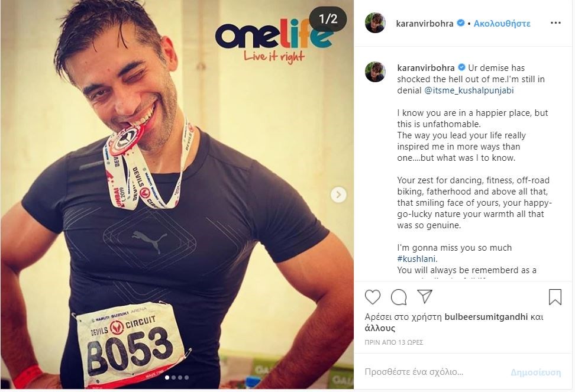Screen dimensions: 575x392
Task: Open post timestamp ΠΡΙΝ ΑΠΟ 13 ΩΡΕΣ
Action: 394,342
